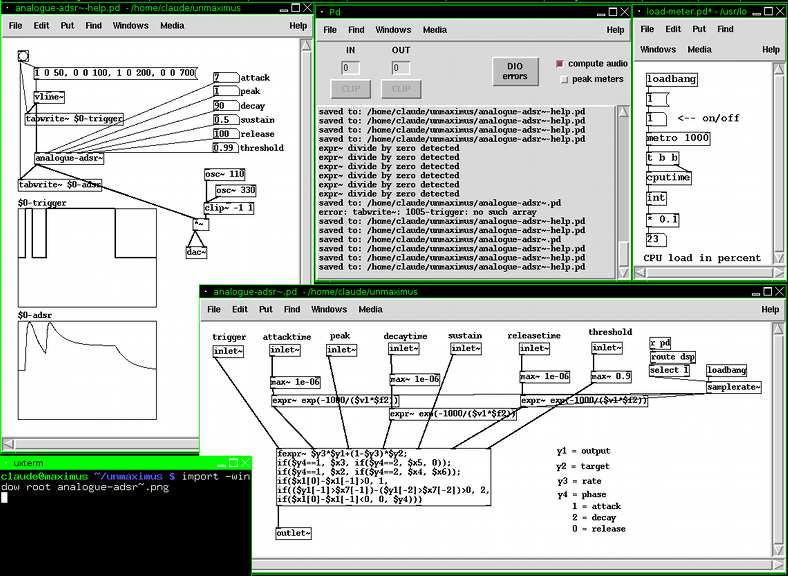The image size is (788, 576).
Task: Click the OUT CLIP button
Action: tap(401, 89)
